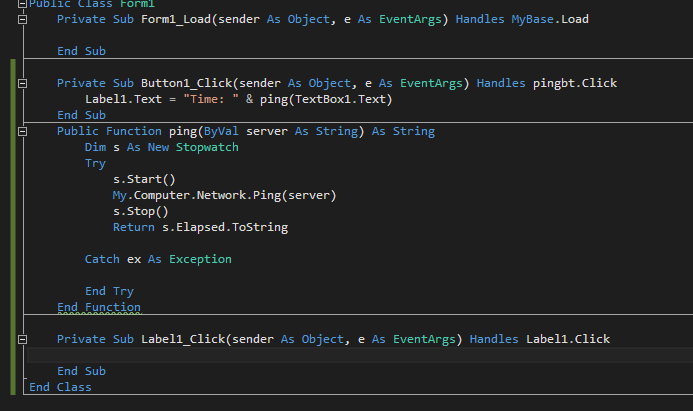Place cursor on empty line in Label1_Click
This screenshot has height=411, width=693.
[360, 355]
